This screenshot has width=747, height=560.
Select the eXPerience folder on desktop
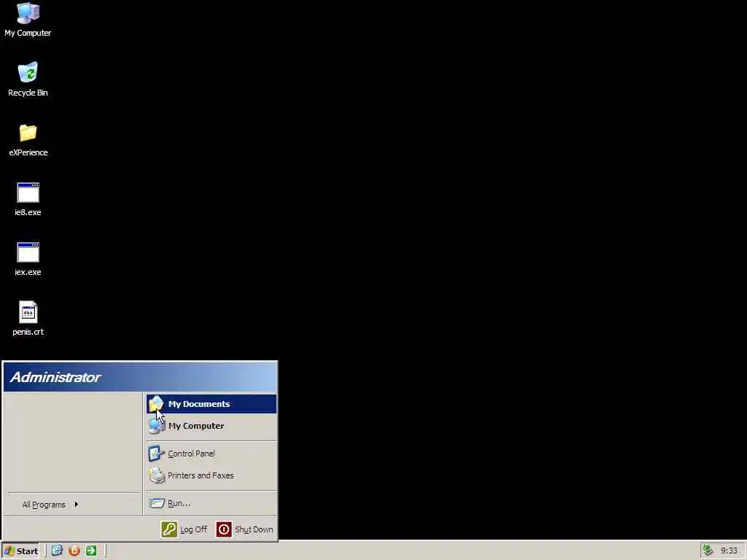28,139
